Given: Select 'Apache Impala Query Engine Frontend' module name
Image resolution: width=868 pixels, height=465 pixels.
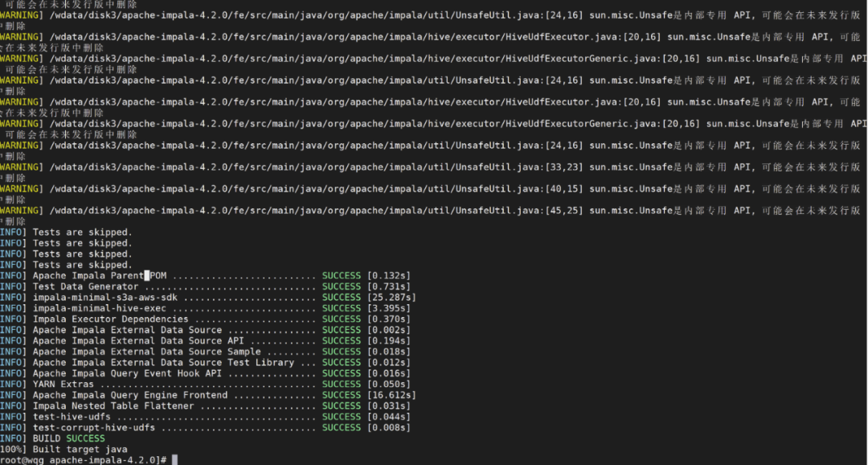Looking at the screenshot, I should 130,395.
